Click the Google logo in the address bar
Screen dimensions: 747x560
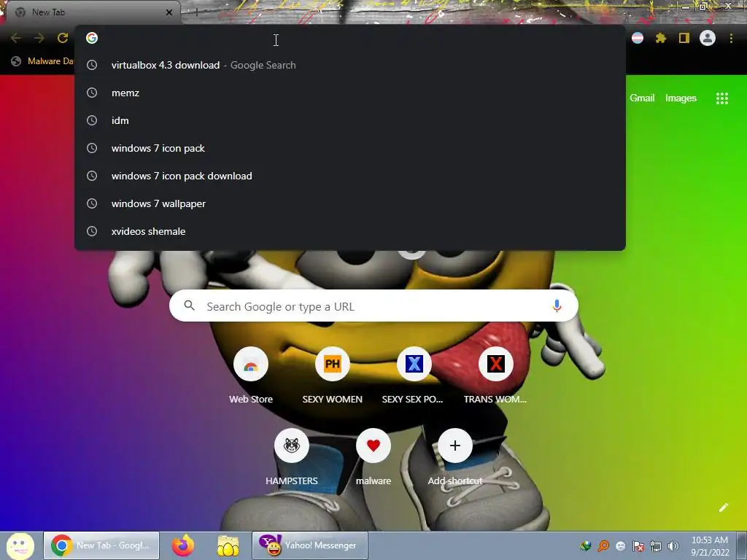92,38
